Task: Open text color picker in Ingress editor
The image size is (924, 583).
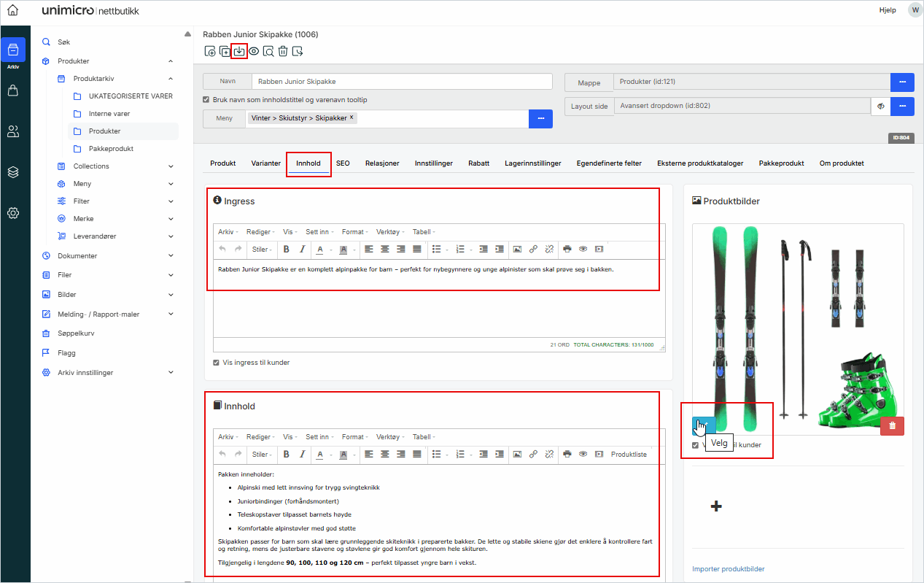Action: [x=320, y=250]
